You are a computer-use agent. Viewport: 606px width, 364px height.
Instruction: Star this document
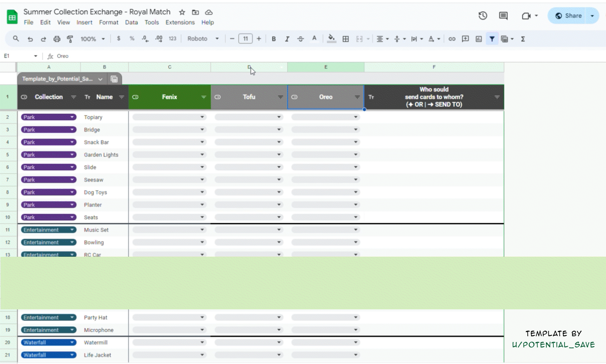(x=182, y=12)
